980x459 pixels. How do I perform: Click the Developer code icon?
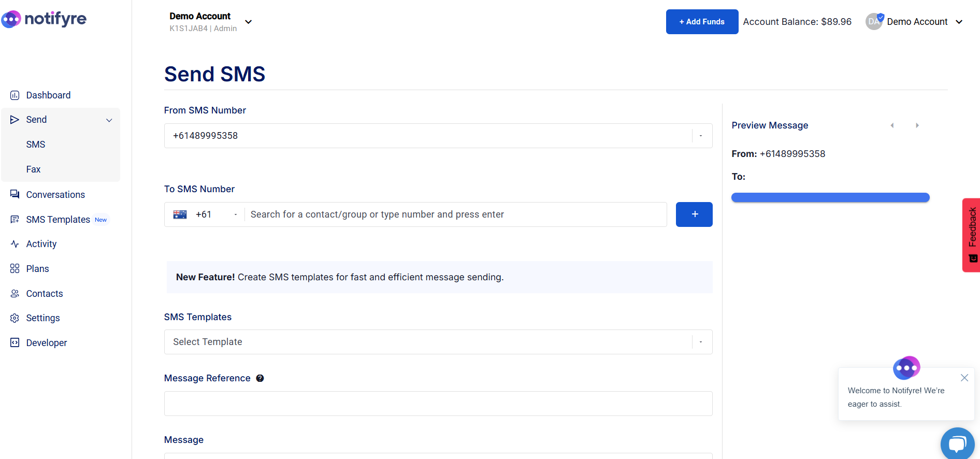15,342
